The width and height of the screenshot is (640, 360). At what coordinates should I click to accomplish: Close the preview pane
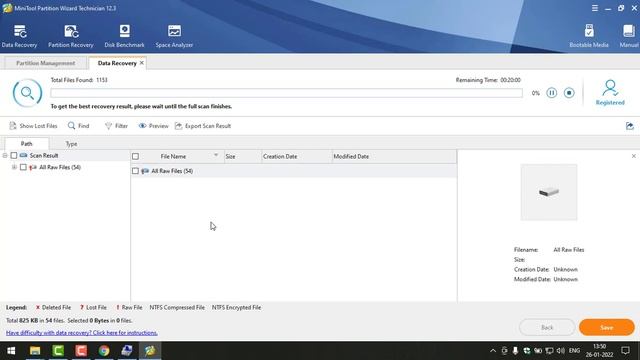pyautogui.click(x=633, y=156)
